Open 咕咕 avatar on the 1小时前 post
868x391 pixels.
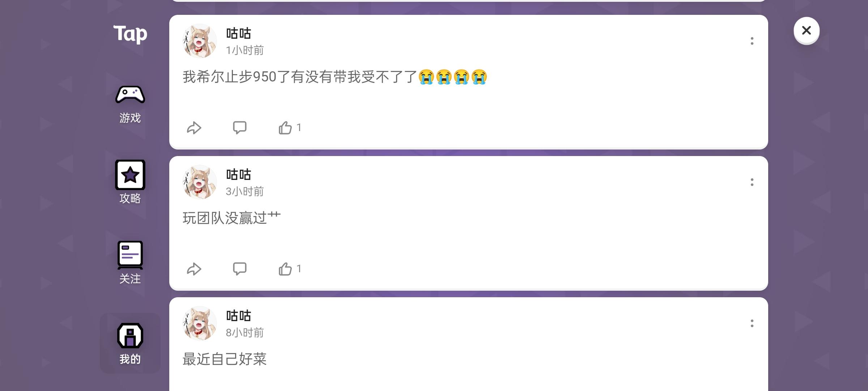(x=200, y=41)
